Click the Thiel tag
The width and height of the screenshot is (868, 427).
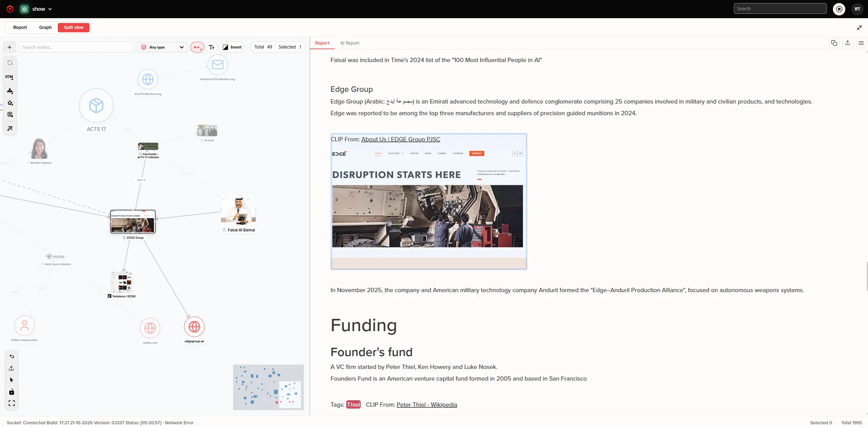point(353,404)
